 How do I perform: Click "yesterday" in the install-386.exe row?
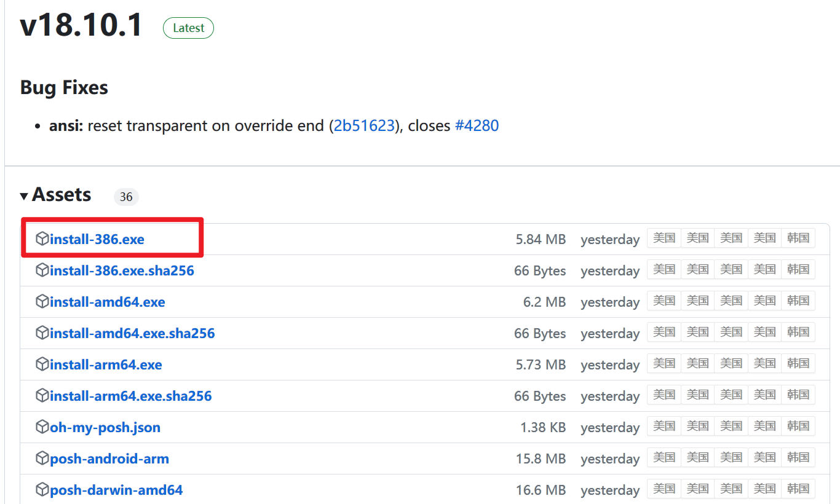point(610,239)
